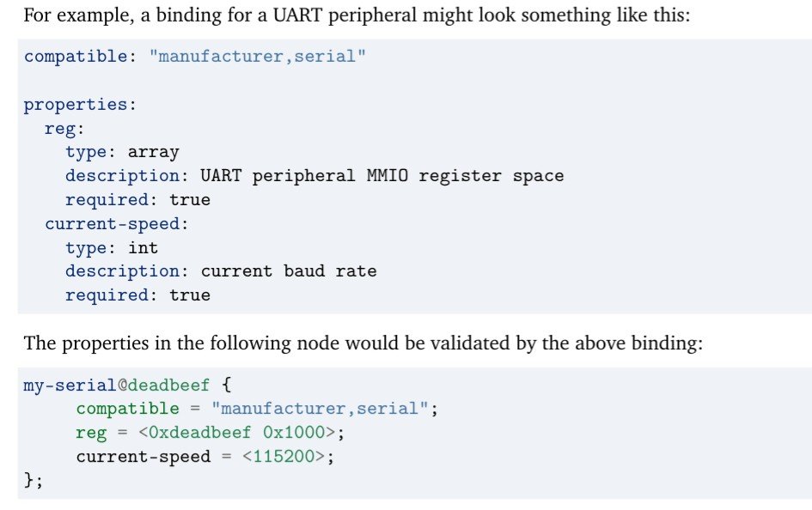The width and height of the screenshot is (812, 510).
Task: Click the 'type: int' line
Action: [112, 247]
